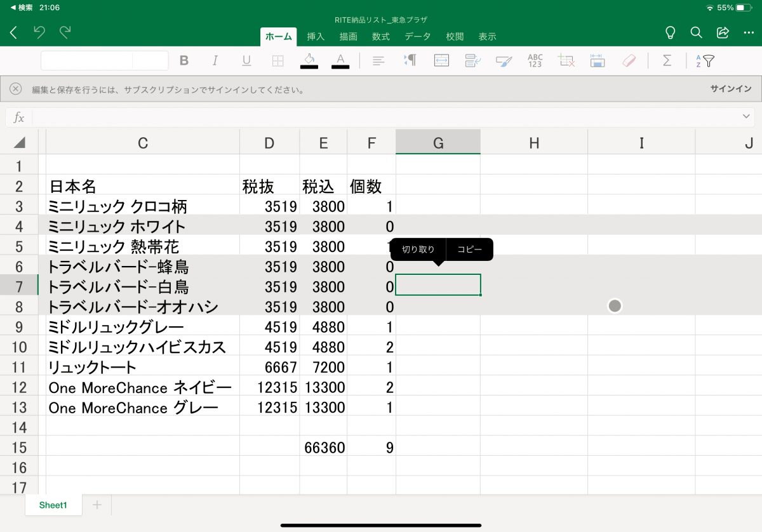Open the three-dot more options menu

pyautogui.click(x=748, y=33)
